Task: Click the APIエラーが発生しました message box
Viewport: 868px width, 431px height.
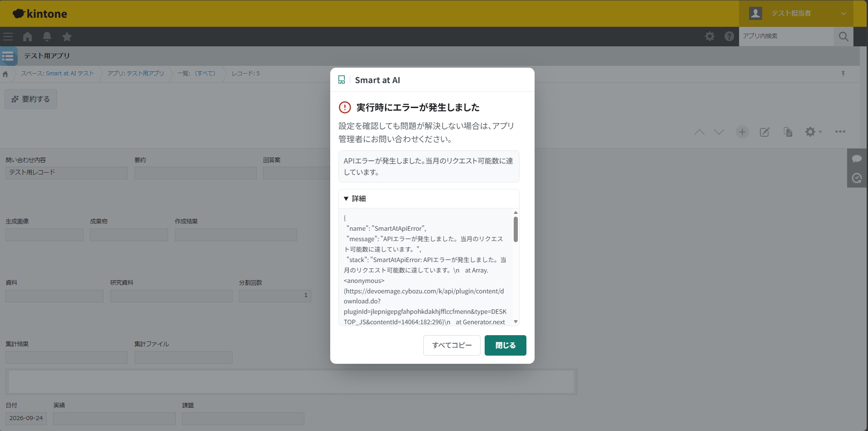Action: (429, 166)
